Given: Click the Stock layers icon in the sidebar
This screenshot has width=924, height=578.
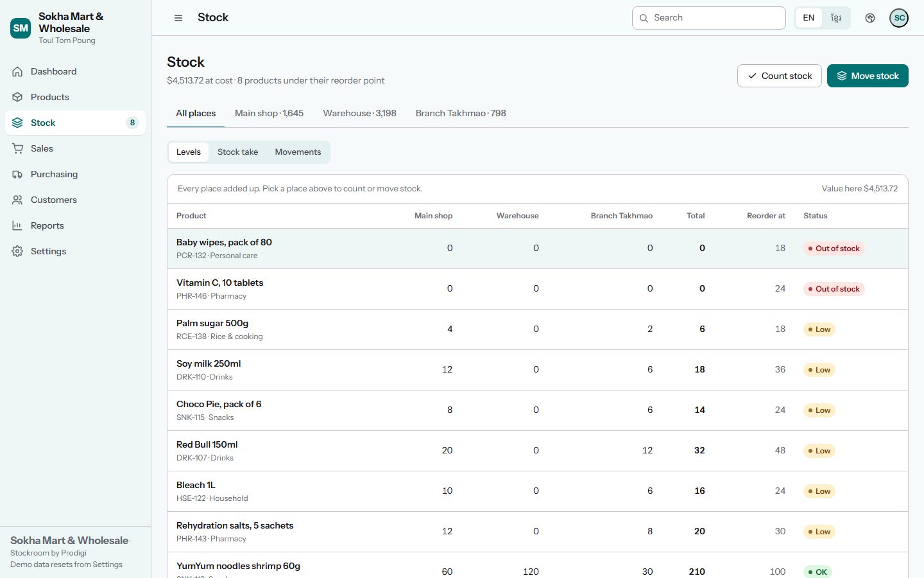Looking at the screenshot, I should [x=17, y=123].
